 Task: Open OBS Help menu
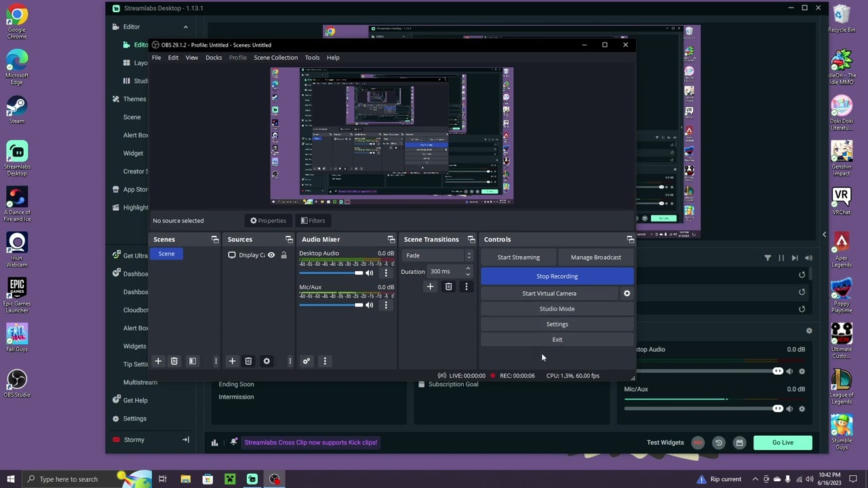point(333,58)
